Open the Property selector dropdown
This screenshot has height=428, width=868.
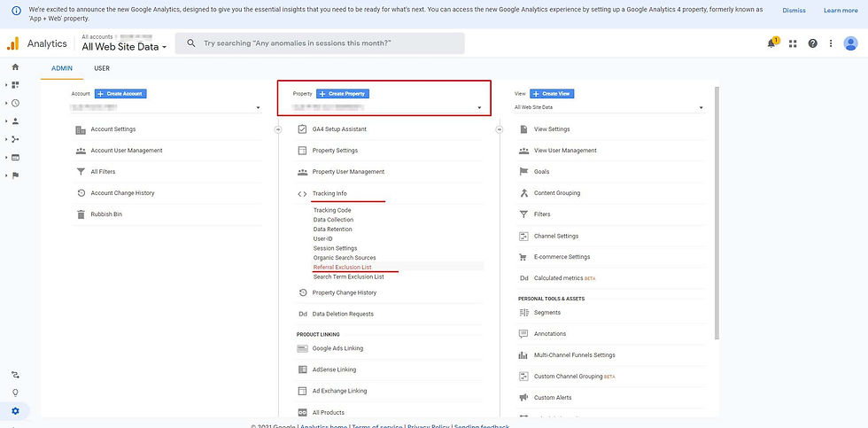pos(388,107)
